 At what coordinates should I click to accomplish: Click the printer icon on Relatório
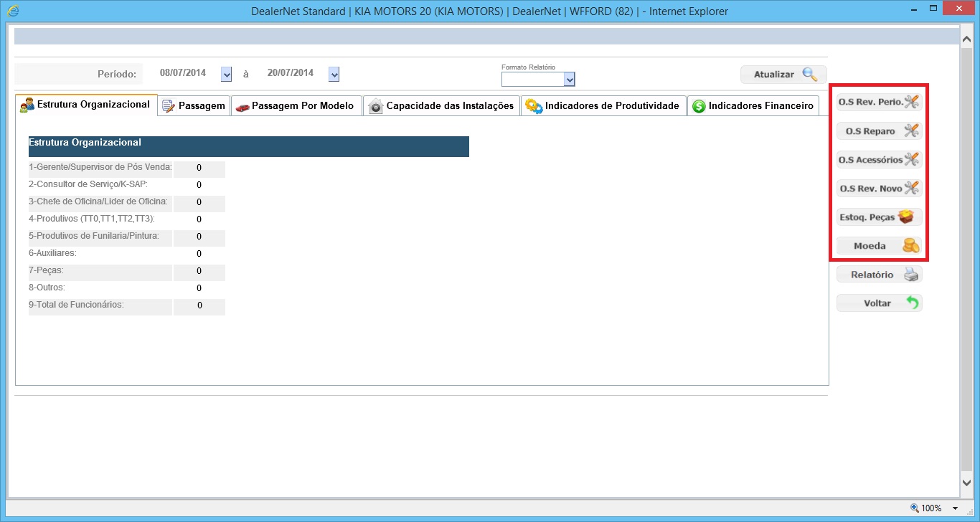point(910,274)
